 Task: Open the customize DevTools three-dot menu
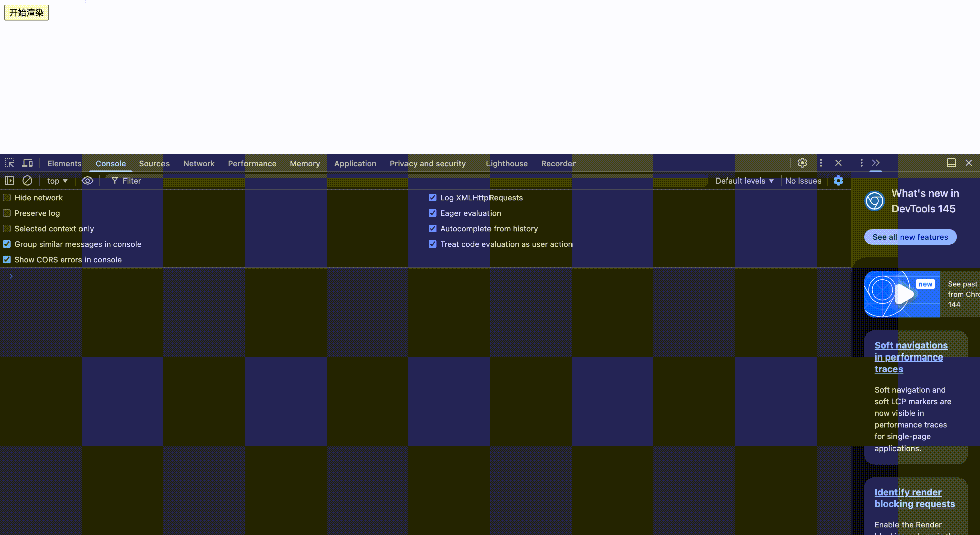[x=821, y=163]
